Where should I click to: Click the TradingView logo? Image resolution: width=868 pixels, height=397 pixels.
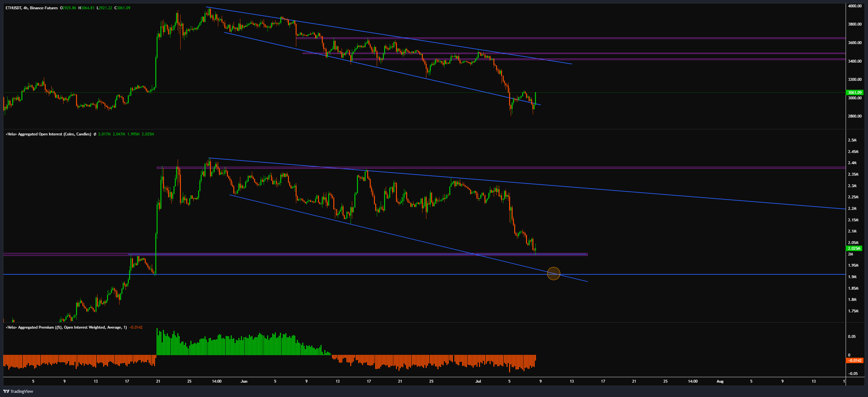pyautogui.click(x=18, y=391)
